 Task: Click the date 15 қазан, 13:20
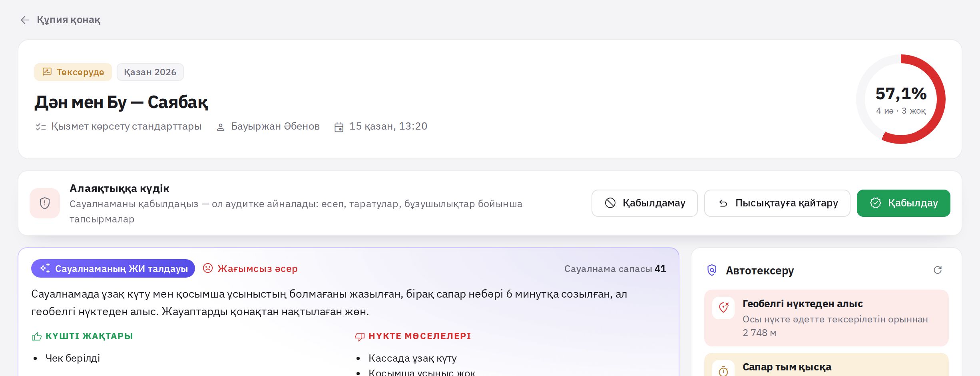coord(388,126)
